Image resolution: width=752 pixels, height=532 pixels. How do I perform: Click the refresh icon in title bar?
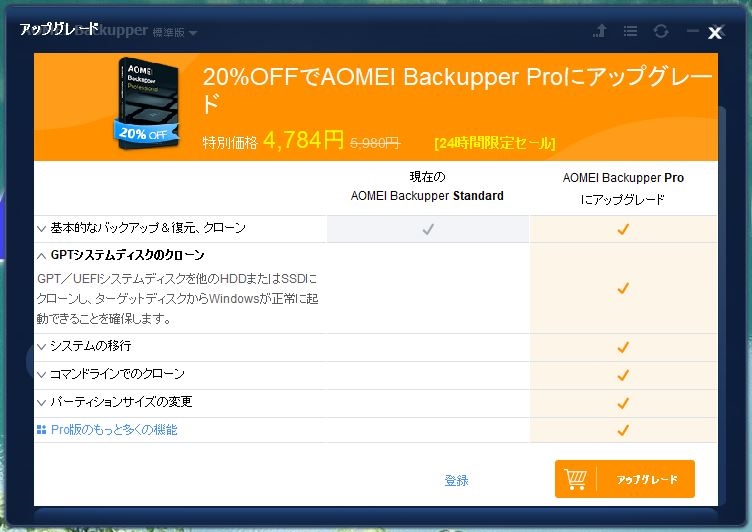pyautogui.click(x=661, y=31)
